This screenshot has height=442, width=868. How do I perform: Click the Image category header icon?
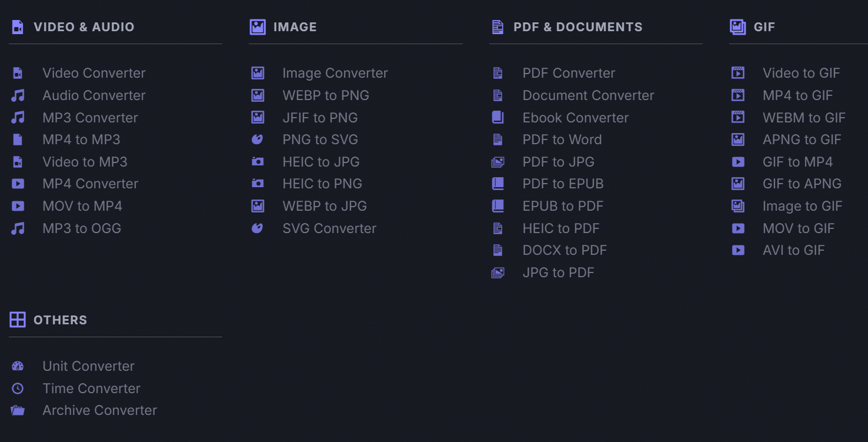click(258, 27)
